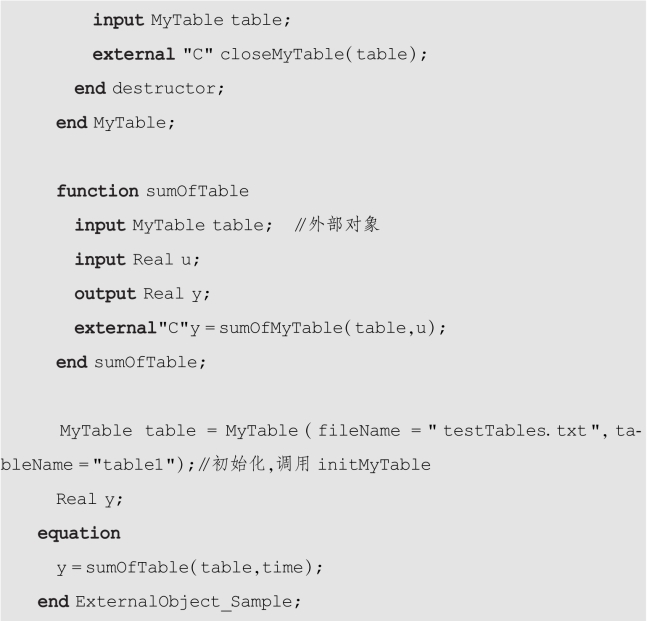Image resolution: width=647 pixels, height=621 pixels.
Task: Click the initMyTable comment text
Action: [x=374, y=465]
